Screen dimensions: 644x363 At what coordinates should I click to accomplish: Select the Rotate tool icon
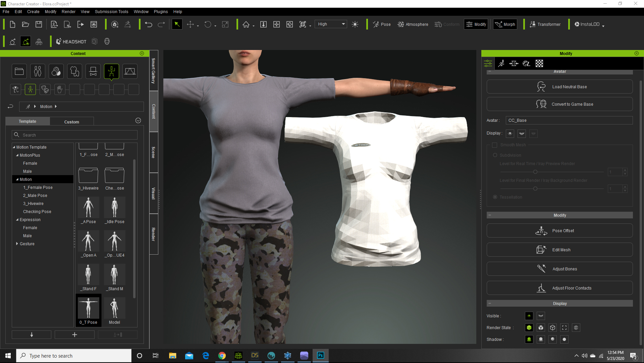click(208, 24)
